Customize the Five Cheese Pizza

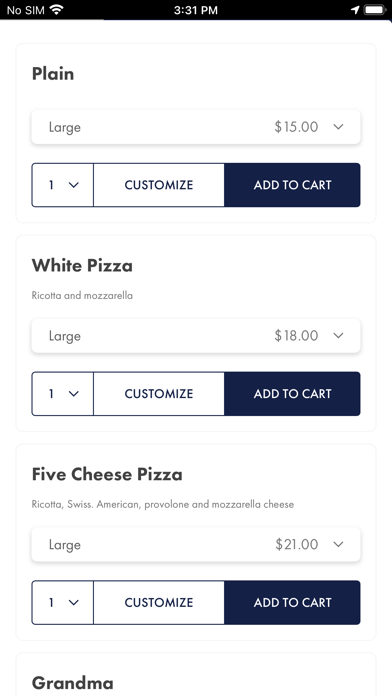click(x=159, y=602)
